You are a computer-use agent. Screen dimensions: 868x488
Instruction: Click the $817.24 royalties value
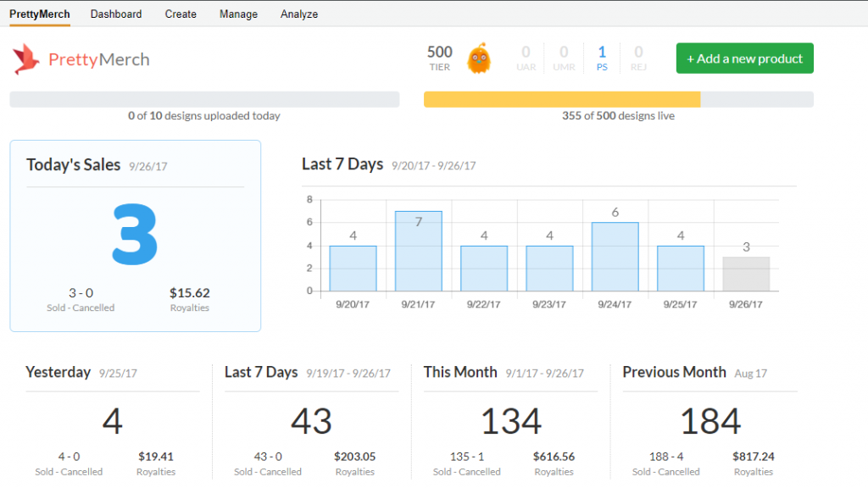754,457
